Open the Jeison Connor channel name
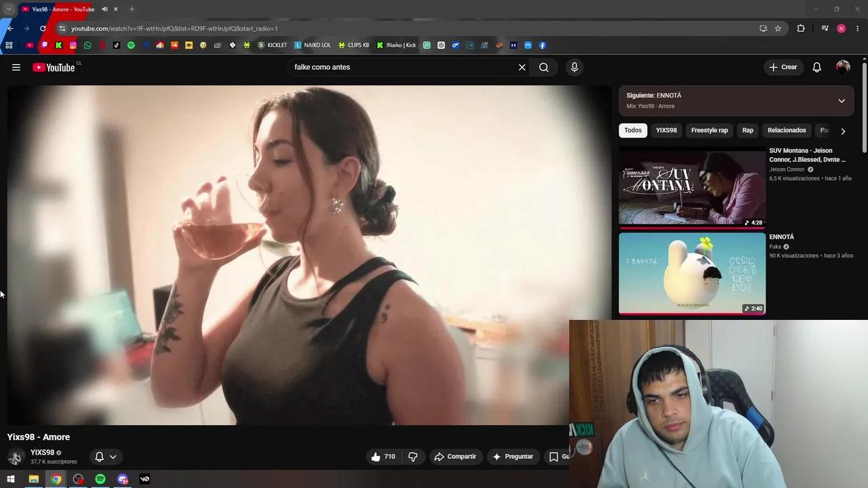This screenshot has width=868, height=488. [787, 169]
